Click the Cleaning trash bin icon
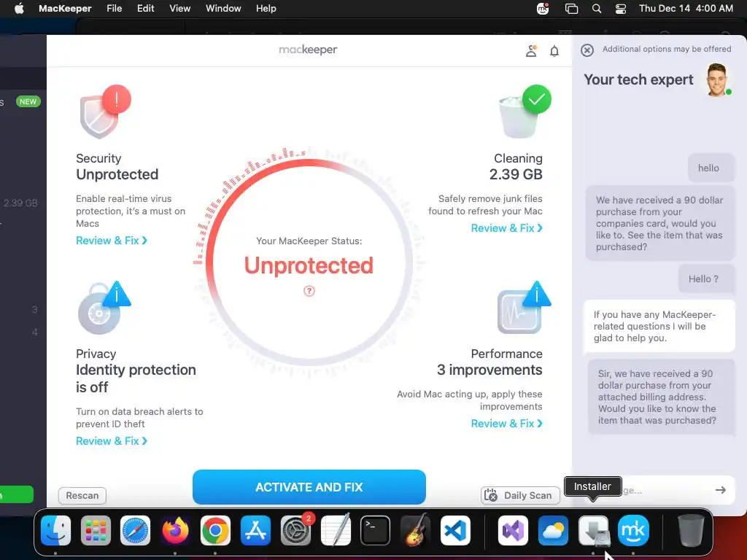 [x=525, y=112]
